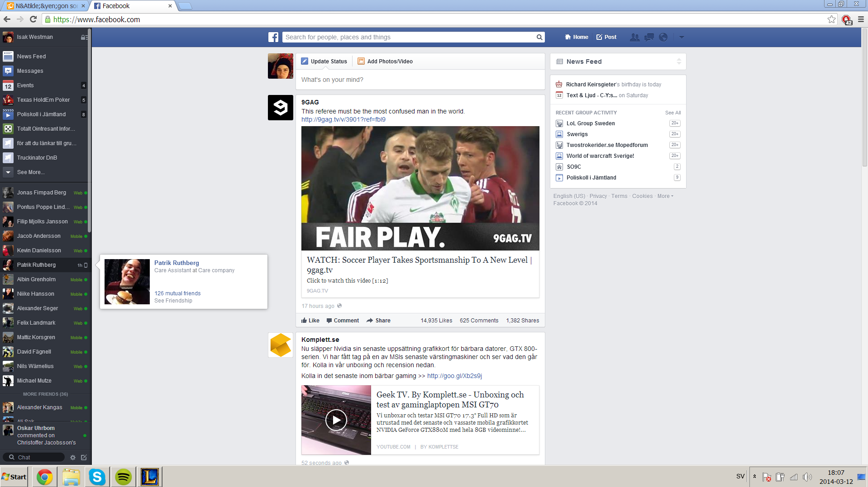Open World of warcraft Sverige! group
Image resolution: width=868 pixels, height=487 pixels.
(x=600, y=156)
